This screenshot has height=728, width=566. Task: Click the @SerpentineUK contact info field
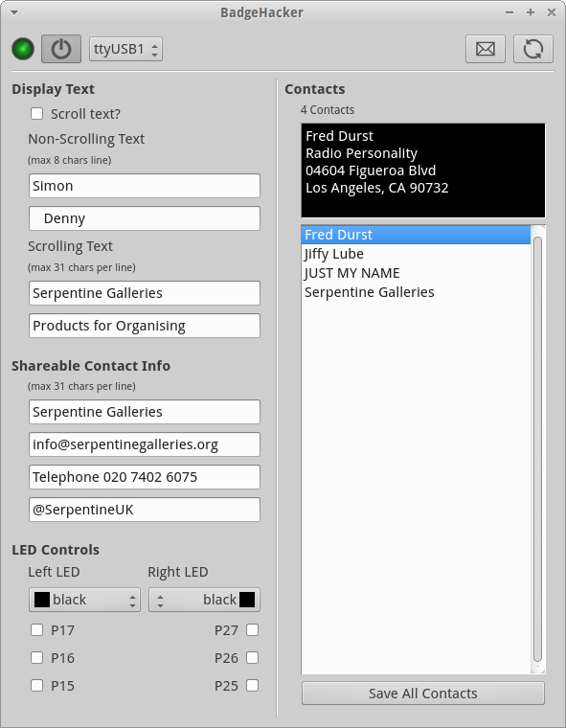[x=145, y=510]
